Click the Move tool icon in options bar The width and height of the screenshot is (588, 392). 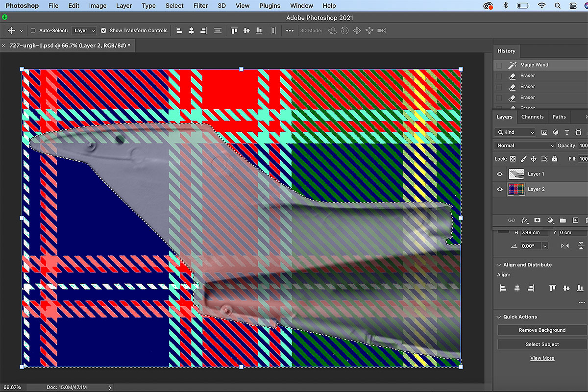tap(12, 30)
